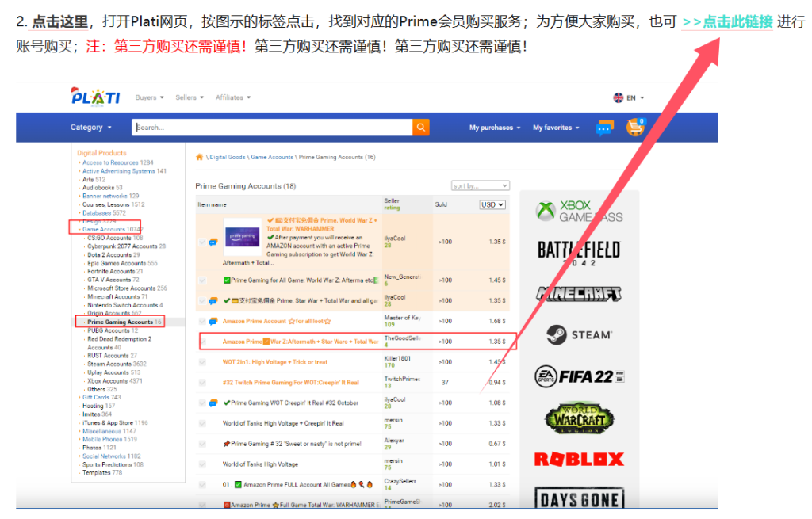Open the Buyers dropdown menu
The height and width of the screenshot is (519, 812).
149,97
